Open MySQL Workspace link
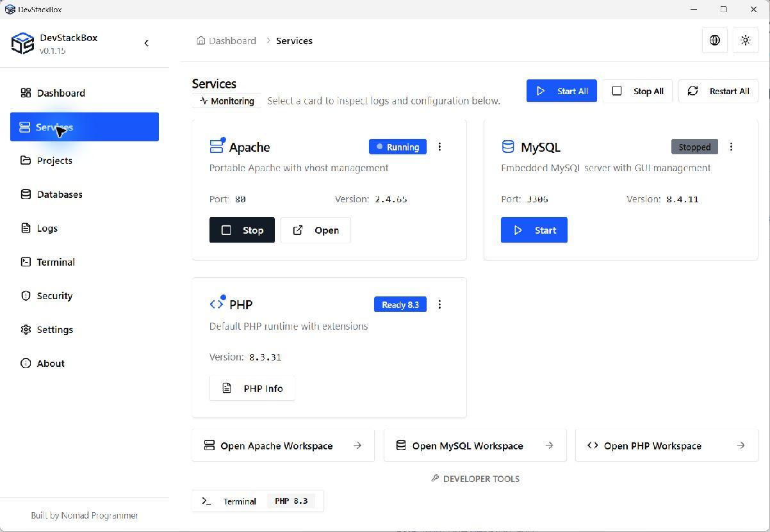Image resolution: width=770 pixels, height=532 pixels. [x=475, y=446]
